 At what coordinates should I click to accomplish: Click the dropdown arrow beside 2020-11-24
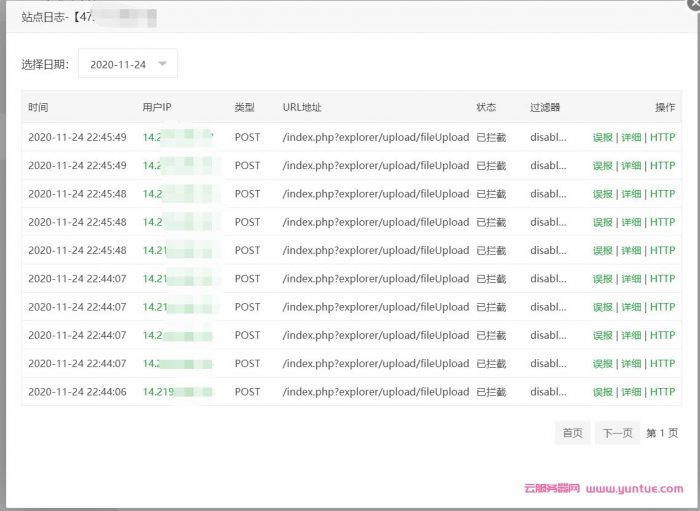point(163,64)
